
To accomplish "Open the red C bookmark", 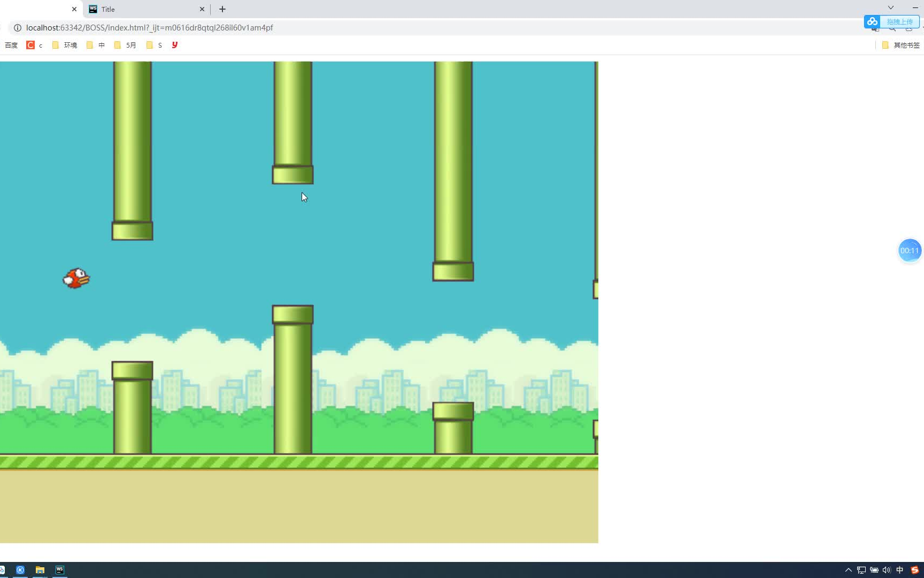I will tap(34, 45).
